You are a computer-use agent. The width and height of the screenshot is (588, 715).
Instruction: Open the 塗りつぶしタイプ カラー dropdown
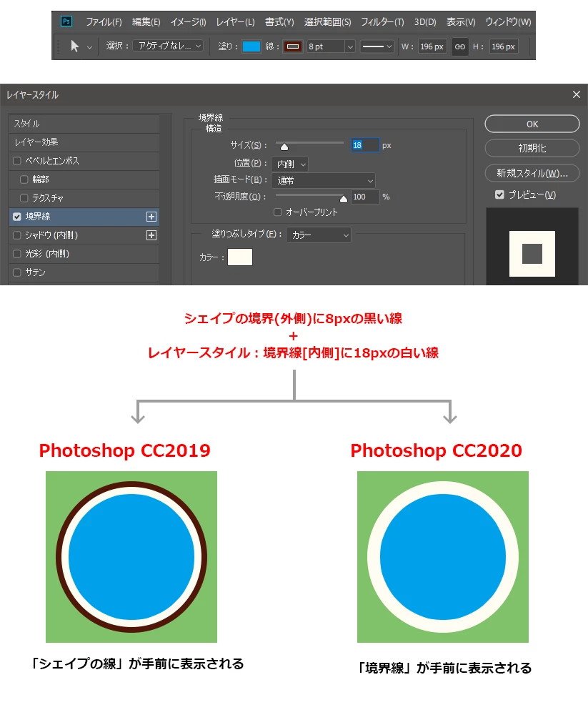[319, 235]
